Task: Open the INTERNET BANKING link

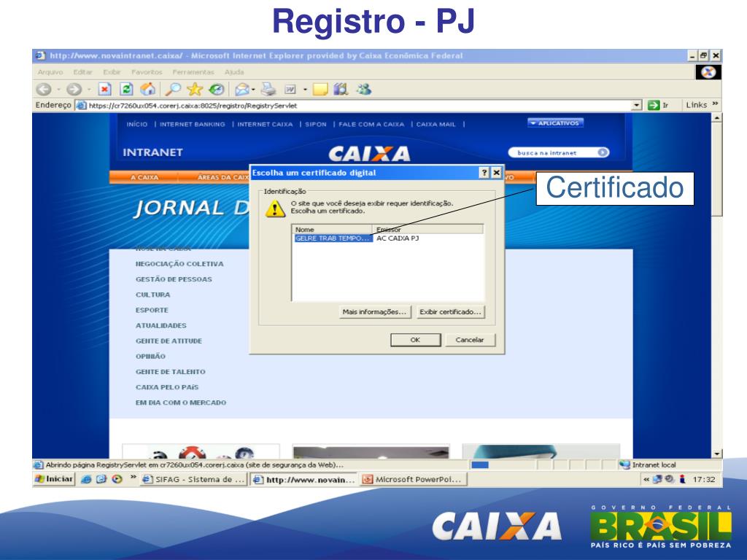Action: [x=192, y=124]
